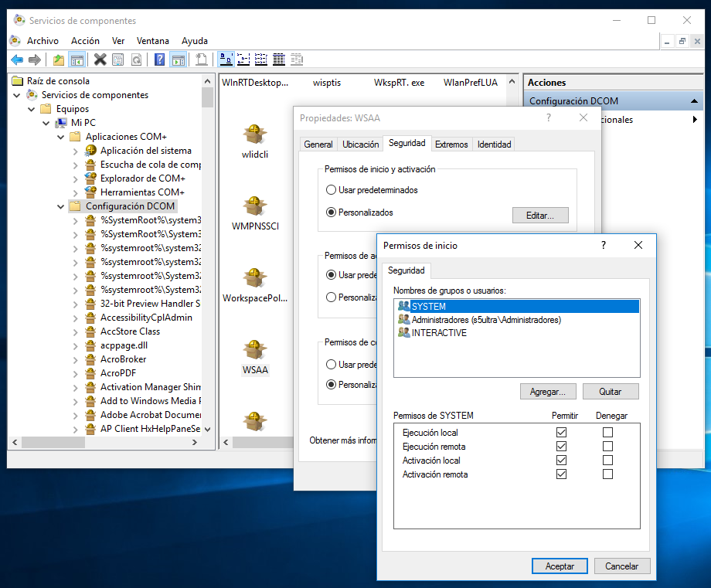Select the Administradores group in the list
Viewport: 711px width, 588px height.
click(x=486, y=319)
